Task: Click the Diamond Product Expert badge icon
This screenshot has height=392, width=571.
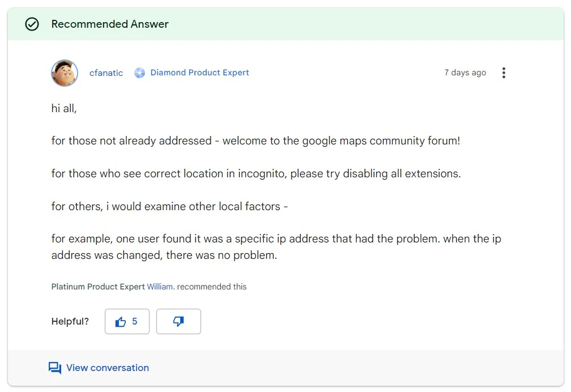Action: 139,73
